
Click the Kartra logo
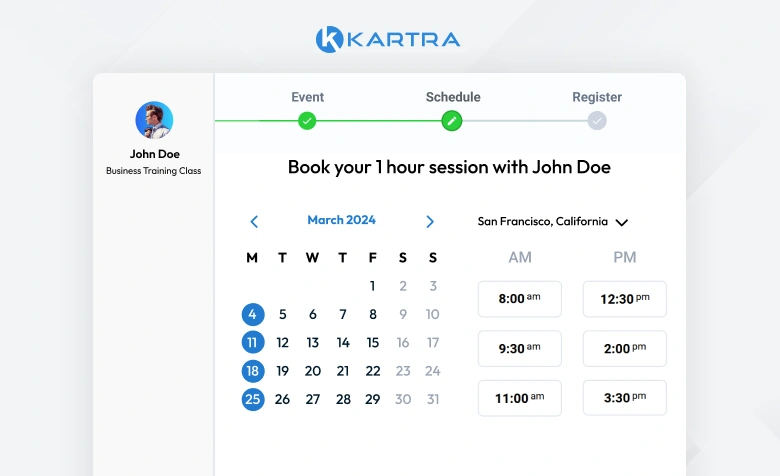(x=388, y=39)
